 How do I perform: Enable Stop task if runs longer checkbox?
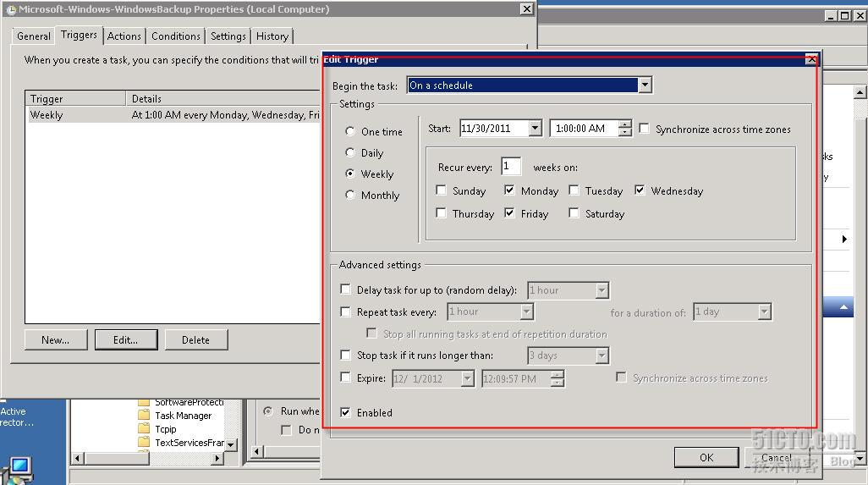[345, 355]
